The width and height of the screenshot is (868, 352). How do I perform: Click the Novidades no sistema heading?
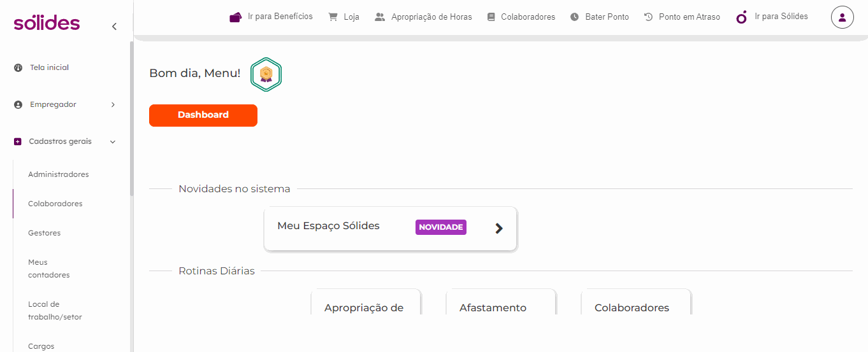coord(235,189)
